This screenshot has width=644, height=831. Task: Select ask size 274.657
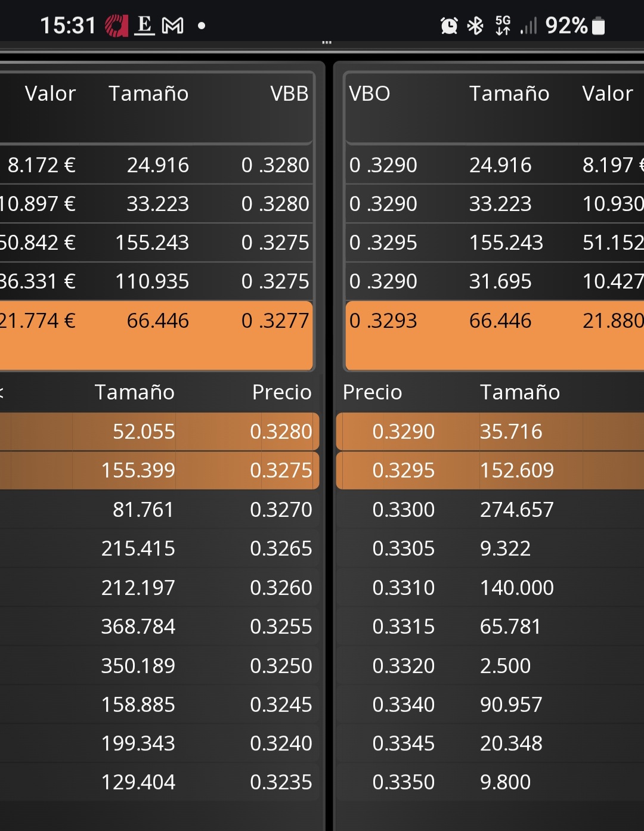tap(517, 510)
